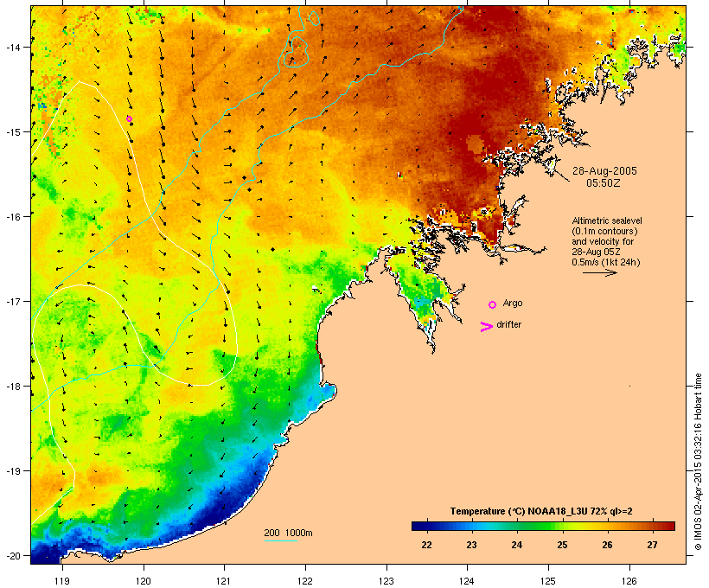Click the '(0.1m contours)' text
Image resolution: width=709 pixels, height=588 pixels.
click(604, 231)
